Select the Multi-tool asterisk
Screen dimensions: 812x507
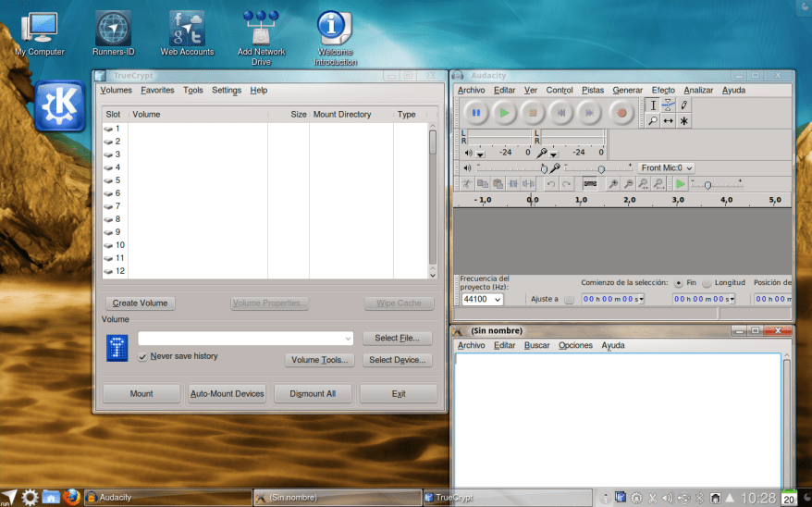tap(684, 121)
